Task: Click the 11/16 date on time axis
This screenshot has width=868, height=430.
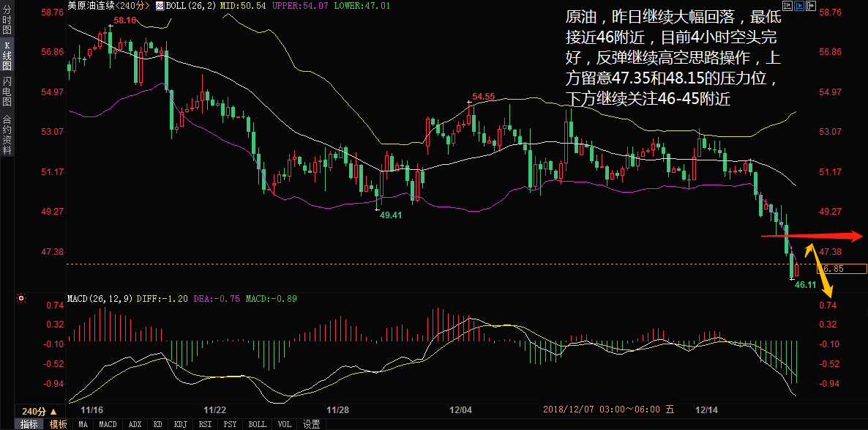Action: coord(92,411)
